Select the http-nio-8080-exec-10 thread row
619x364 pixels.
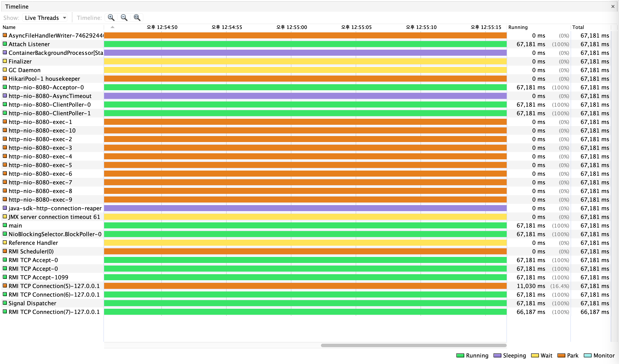point(42,130)
